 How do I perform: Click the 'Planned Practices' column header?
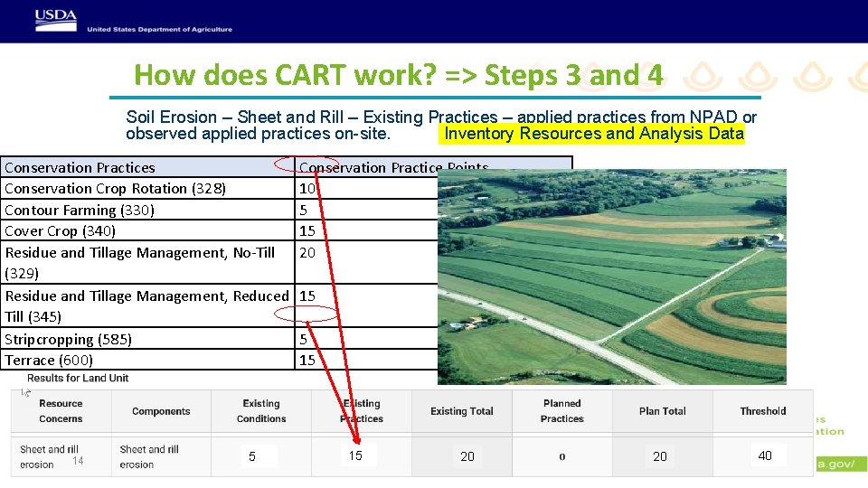coord(561,411)
